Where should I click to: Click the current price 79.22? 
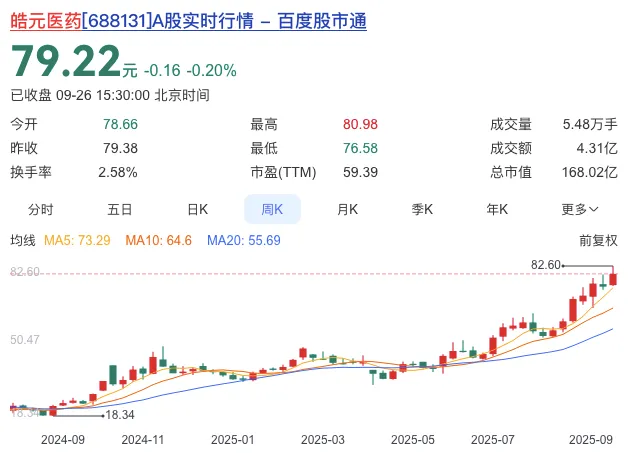[x=66, y=61]
